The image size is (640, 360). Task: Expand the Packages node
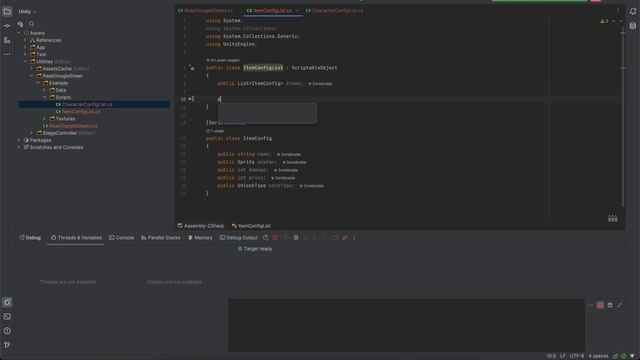click(x=19, y=140)
